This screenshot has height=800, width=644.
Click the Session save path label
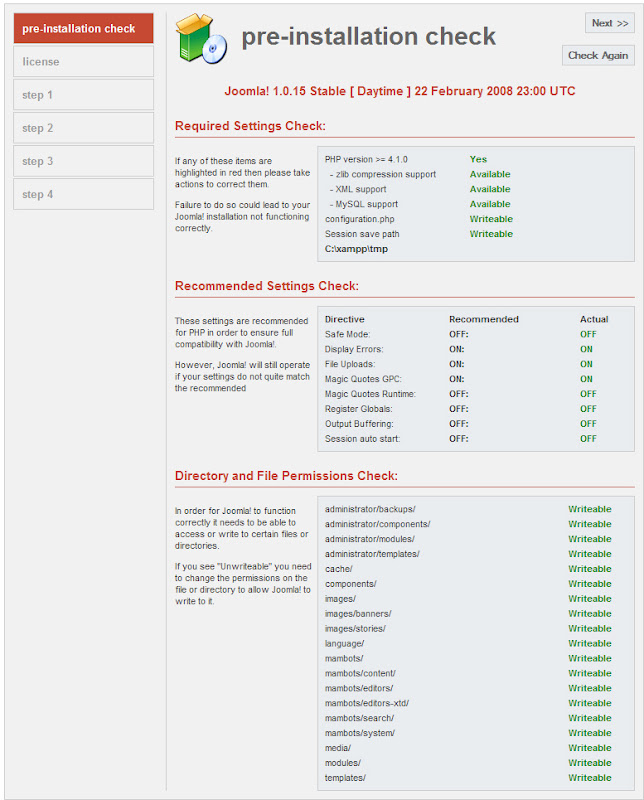click(x=362, y=234)
